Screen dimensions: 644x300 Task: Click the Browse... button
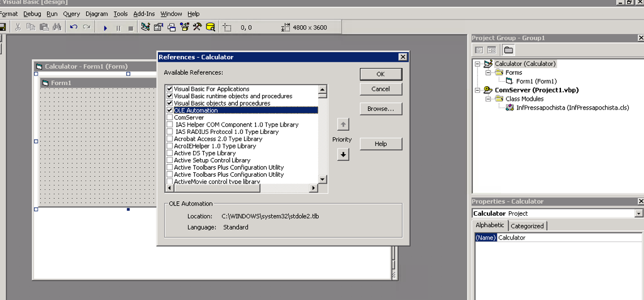coord(380,109)
